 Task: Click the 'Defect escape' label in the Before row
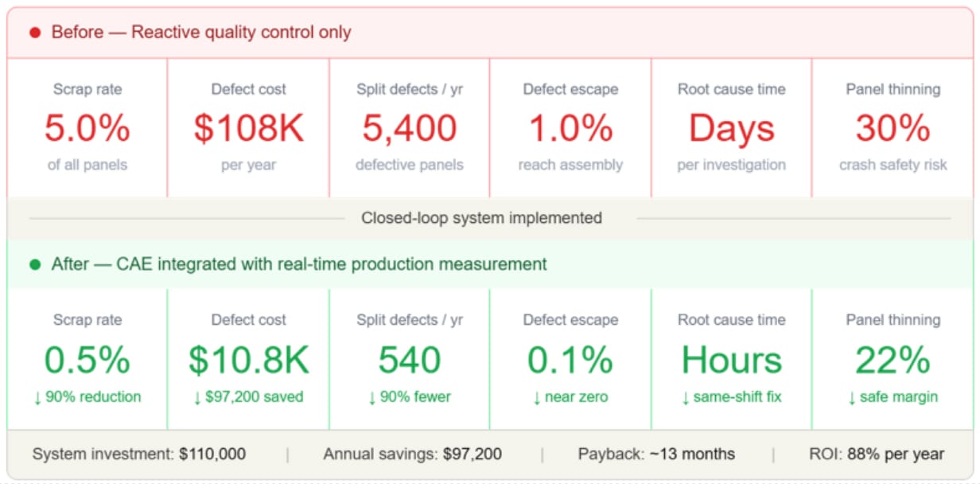(x=570, y=89)
